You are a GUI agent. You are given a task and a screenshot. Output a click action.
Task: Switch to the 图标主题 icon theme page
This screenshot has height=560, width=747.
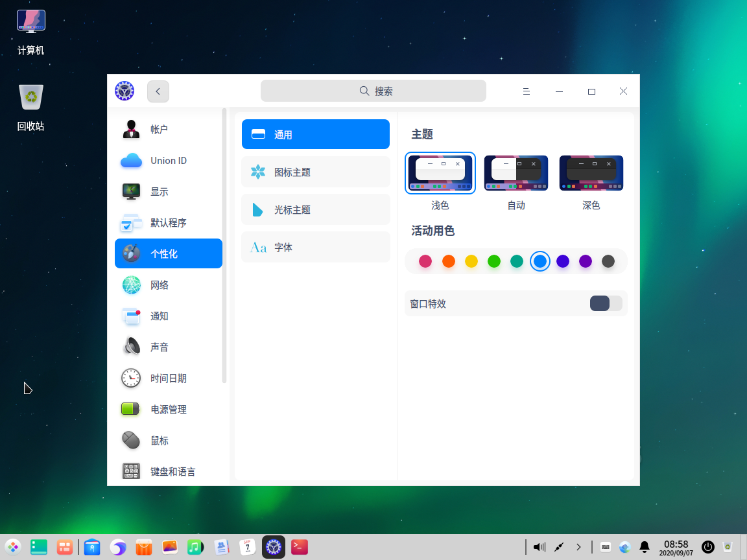pyautogui.click(x=315, y=172)
